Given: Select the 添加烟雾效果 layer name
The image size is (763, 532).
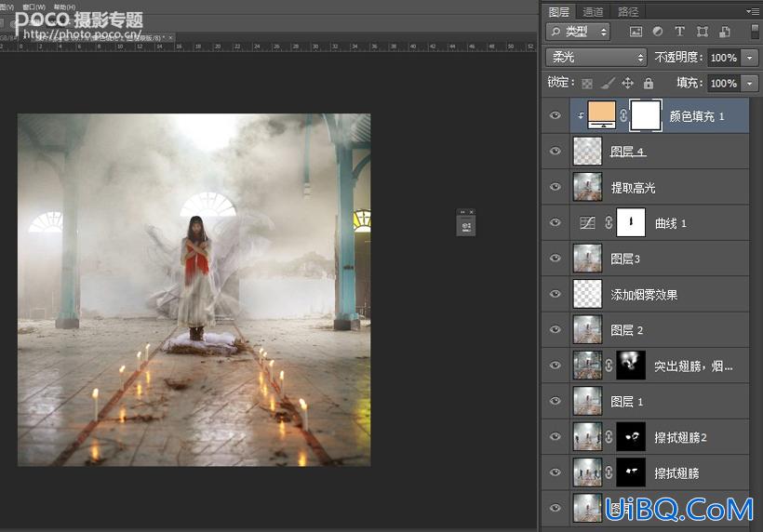Looking at the screenshot, I should coord(644,295).
